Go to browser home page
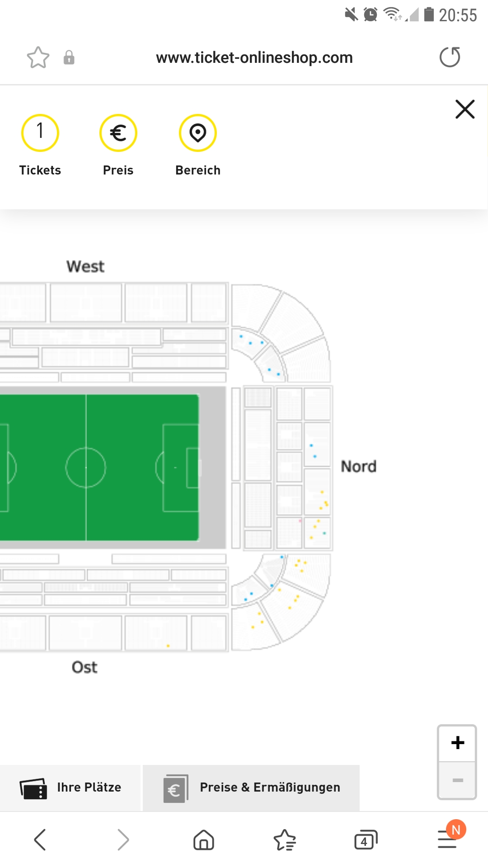Image resolution: width=488 pixels, height=868 pixels. tap(203, 840)
